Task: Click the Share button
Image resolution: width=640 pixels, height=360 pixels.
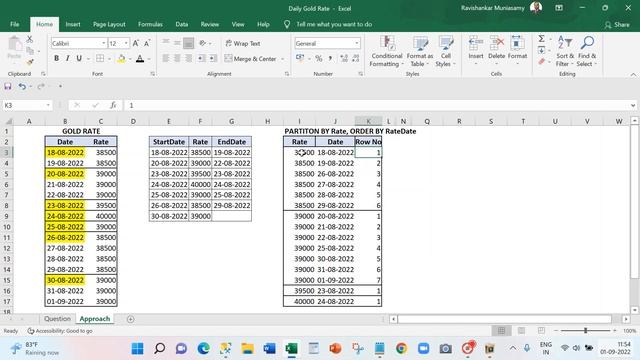Action: (x=617, y=24)
